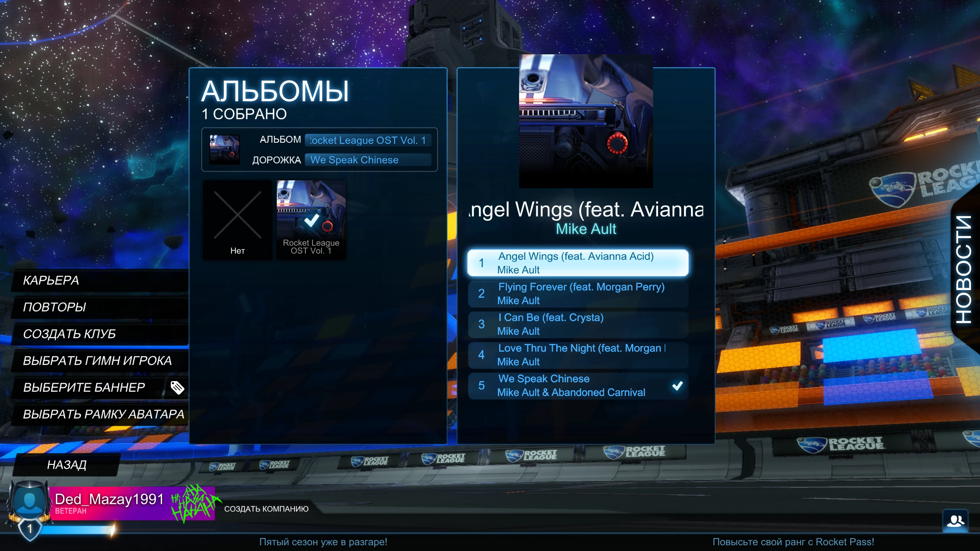Select the Rocket League OST Vol. 1 album thumbnail
Screen dimensions: 980x551
[311, 220]
